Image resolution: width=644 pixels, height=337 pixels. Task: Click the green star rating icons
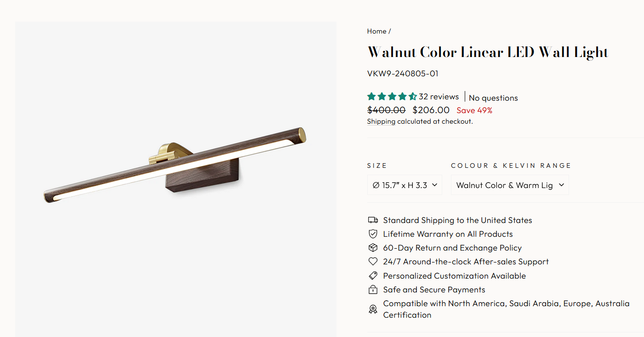[x=392, y=97]
